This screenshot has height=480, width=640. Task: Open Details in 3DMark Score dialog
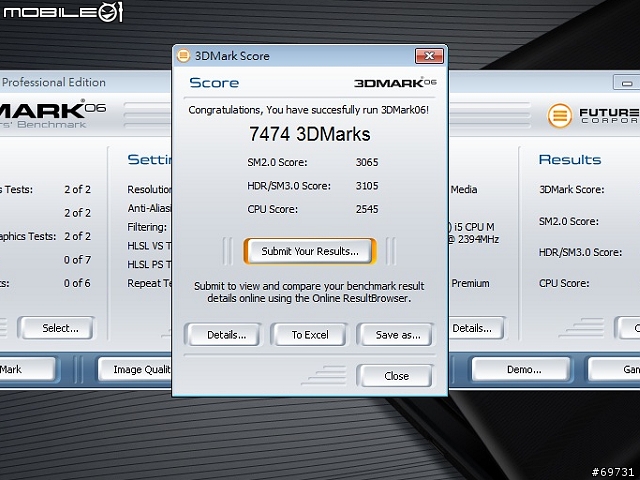click(223, 335)
